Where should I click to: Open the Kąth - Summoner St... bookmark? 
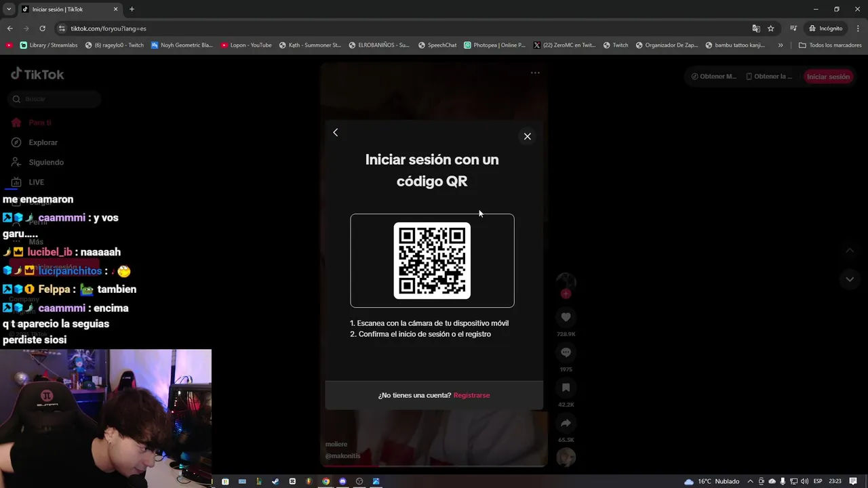(309, 45)
